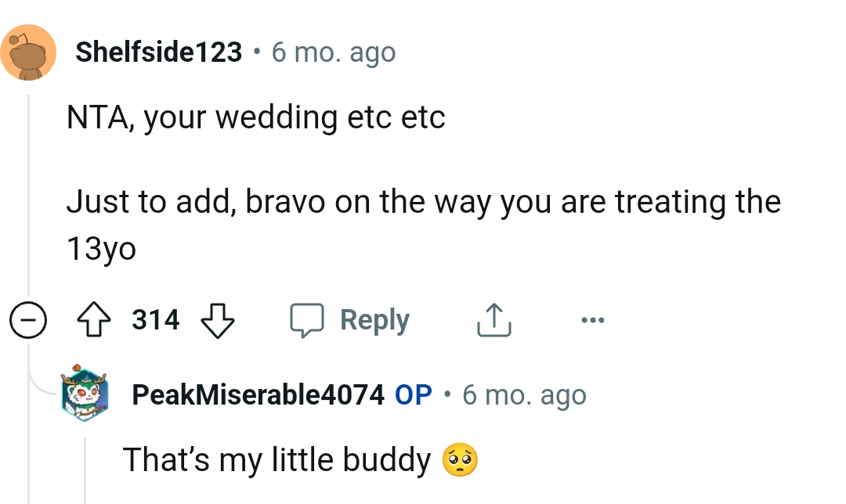Click the 314 vote count
The width and height of the screenshot is (846, 504).
tap(154, 319)
